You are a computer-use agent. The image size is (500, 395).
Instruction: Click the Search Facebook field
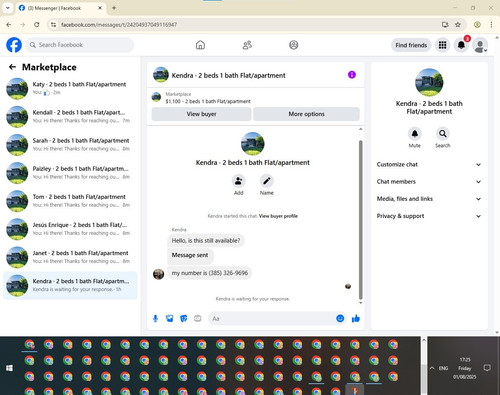tap(80, 45)
